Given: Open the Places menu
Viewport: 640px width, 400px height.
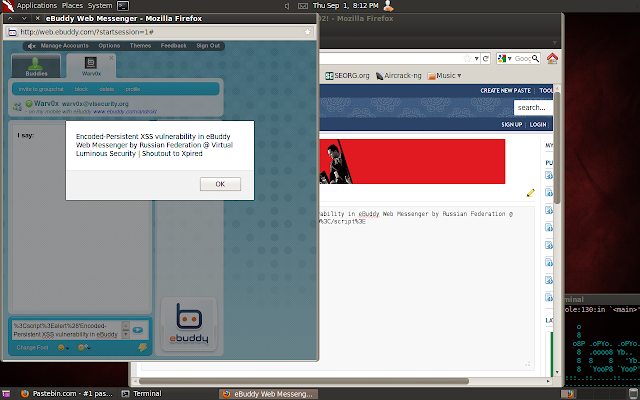Looking at the screenshot, I should (72, 6).
